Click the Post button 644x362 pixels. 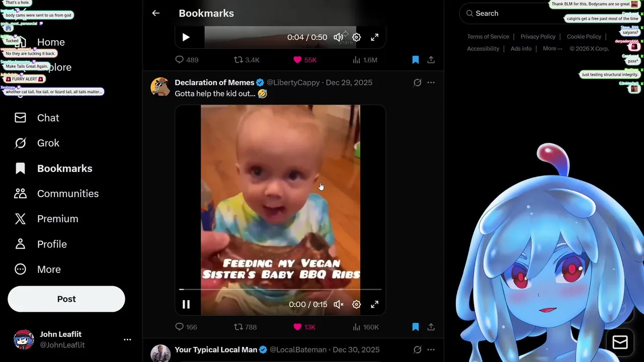(x=66, y=299)
